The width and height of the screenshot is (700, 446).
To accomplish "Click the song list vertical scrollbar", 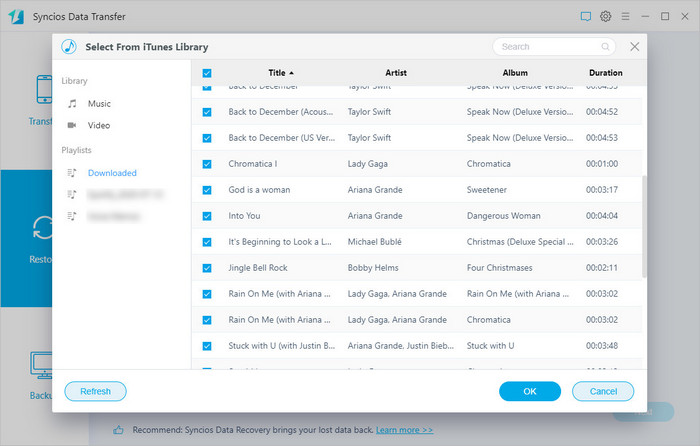I will tap(644, 226).
